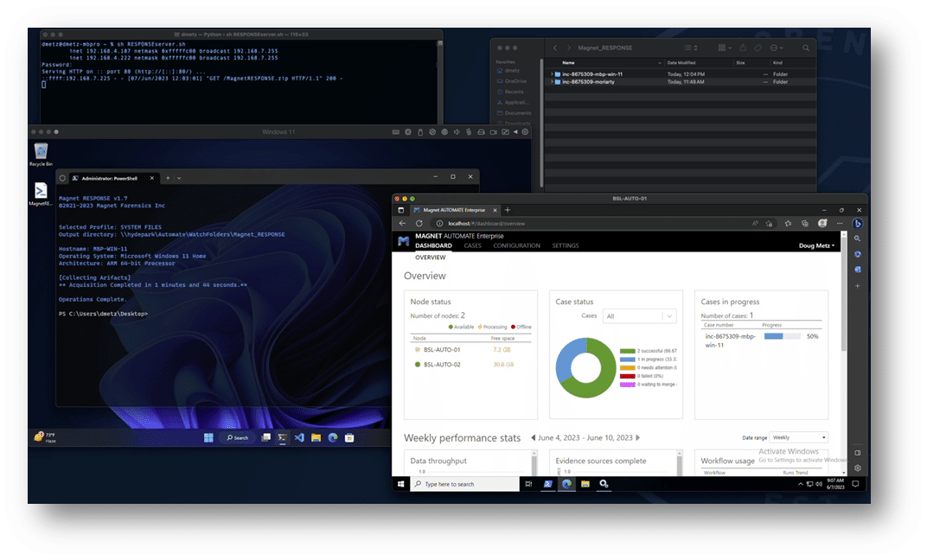Click the browser back arrow in Edge
This screenshot has width=927, height=560.
pos(403,223)
